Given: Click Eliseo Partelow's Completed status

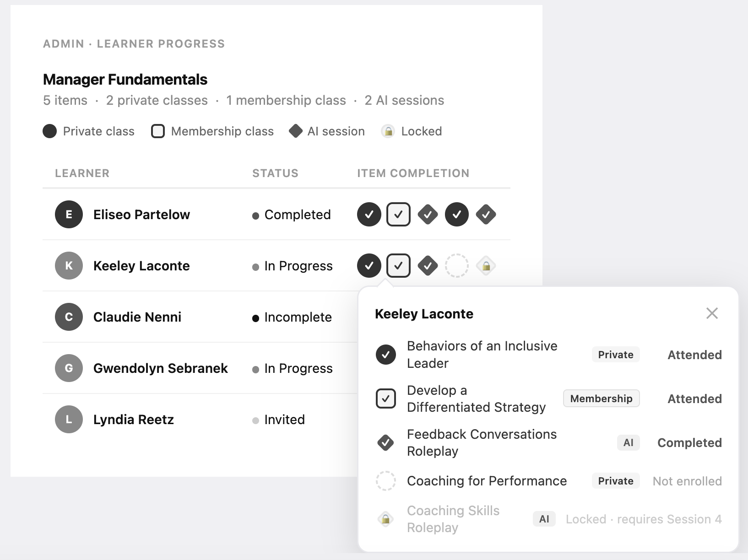Looking at the screenshot, I should tap(291, 215).
